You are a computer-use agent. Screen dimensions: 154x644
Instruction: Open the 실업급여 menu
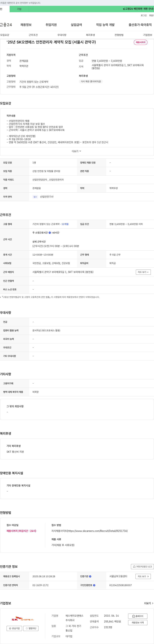(76, 25)
